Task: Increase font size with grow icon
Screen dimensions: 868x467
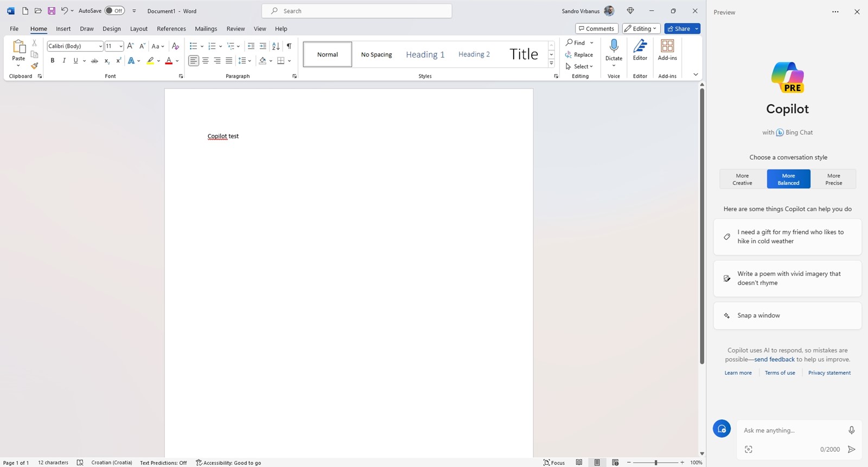Action: point(130,46)
